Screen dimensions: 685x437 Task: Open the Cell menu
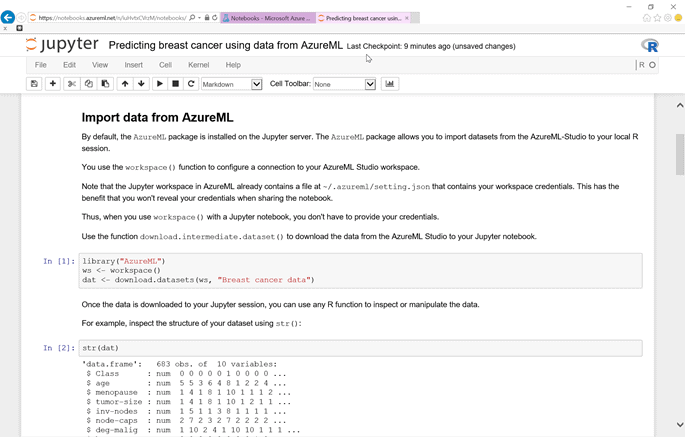(x=165, y=65)
